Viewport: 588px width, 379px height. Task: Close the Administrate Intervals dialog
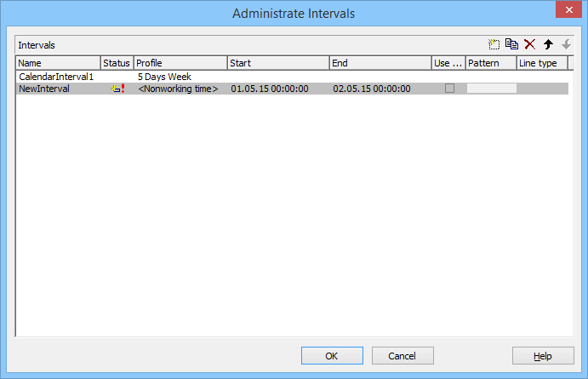568,9
